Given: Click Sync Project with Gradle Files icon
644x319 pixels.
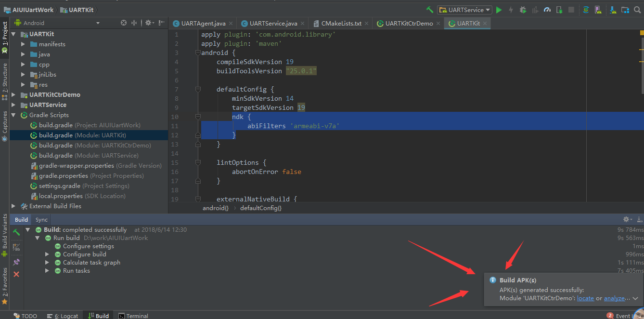Looking at the screenshot, I should 586,10.
